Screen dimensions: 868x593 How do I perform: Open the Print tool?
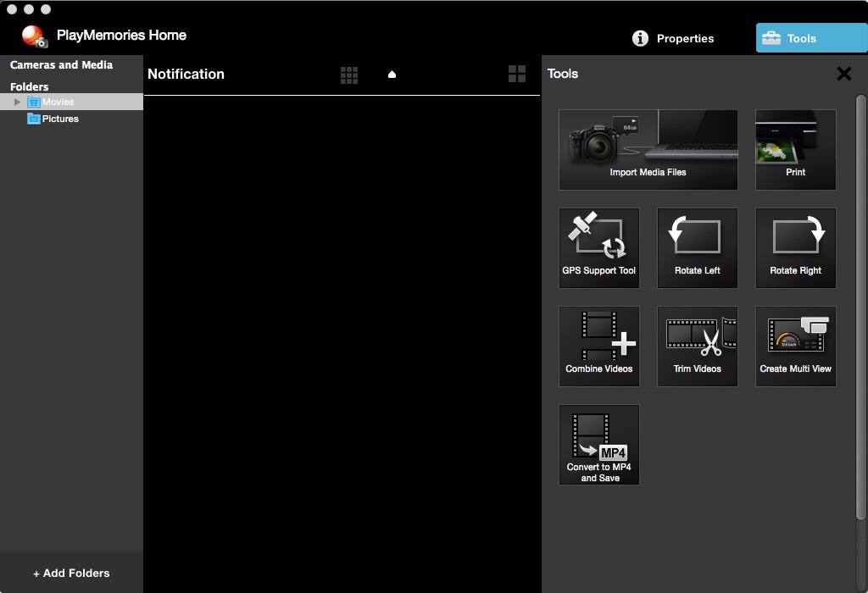(795, 149)
